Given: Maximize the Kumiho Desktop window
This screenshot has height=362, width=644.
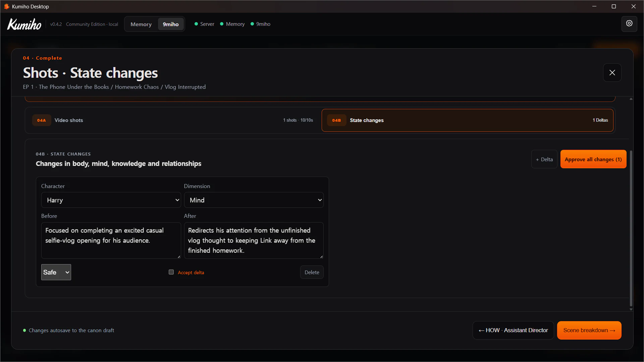Looking at the screenshot, I should click(614, 6).
